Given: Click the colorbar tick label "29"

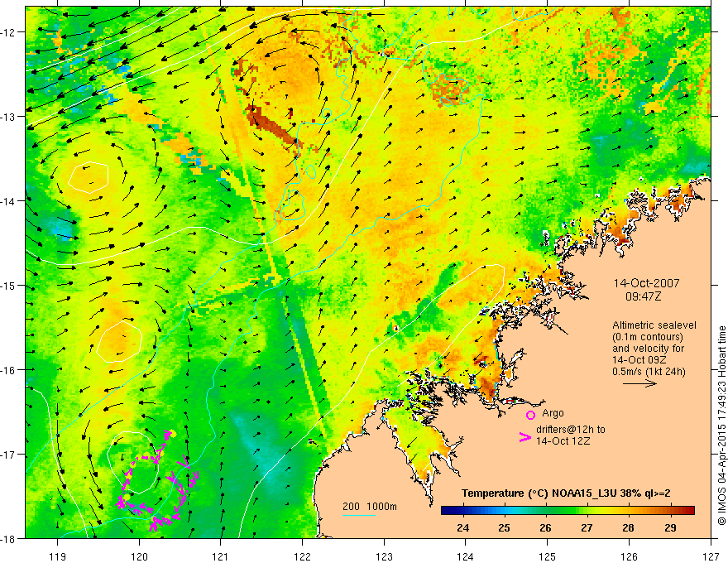Looking at the screenshot, I should [x=670, y=527].
